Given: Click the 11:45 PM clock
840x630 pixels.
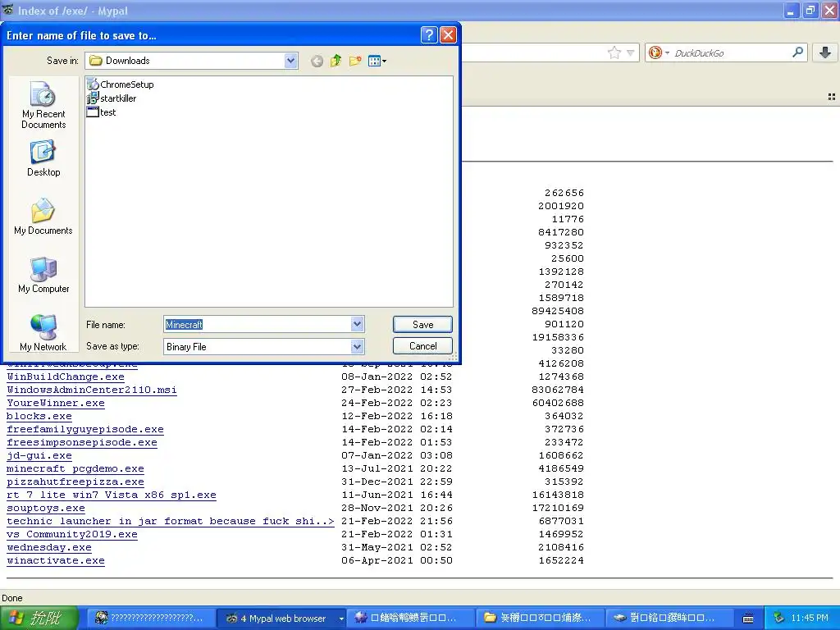Looking at the screenshot, I should (x=810, y=619).
